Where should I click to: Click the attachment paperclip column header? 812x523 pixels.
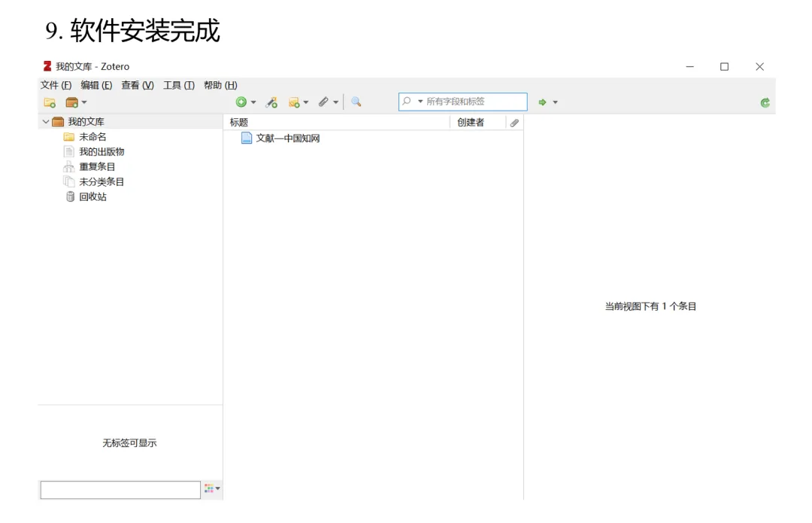514,123
